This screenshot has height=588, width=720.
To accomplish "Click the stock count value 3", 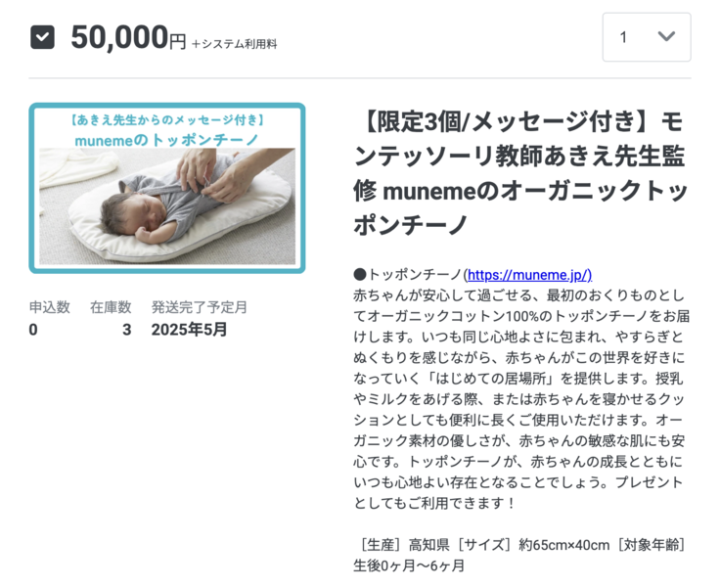I will pos(126,330).
